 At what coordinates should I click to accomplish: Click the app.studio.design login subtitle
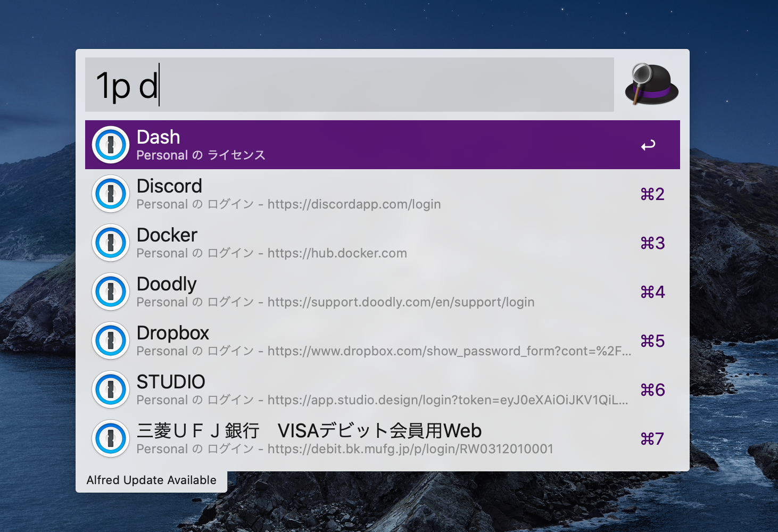click(x=383, y=400)
